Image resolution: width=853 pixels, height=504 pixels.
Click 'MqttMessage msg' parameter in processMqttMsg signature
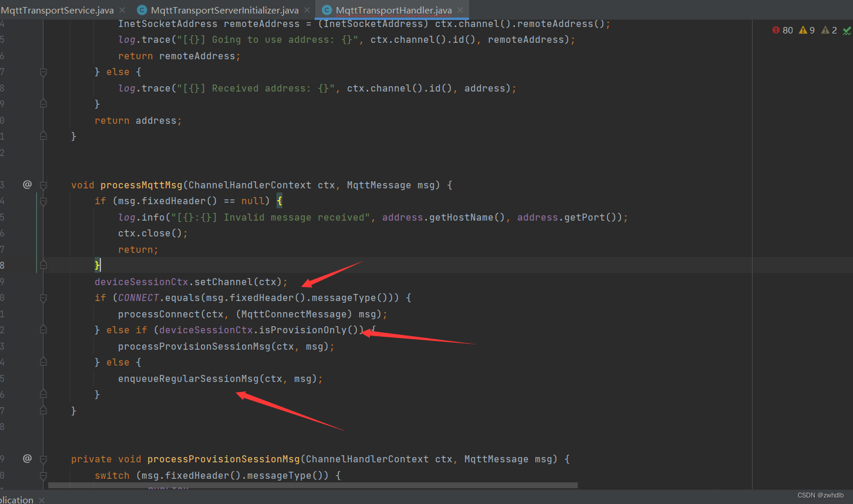click(390, 185)
